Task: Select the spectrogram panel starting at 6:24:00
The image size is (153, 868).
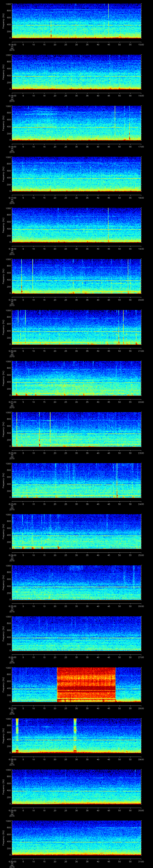Action: [76, 531]
